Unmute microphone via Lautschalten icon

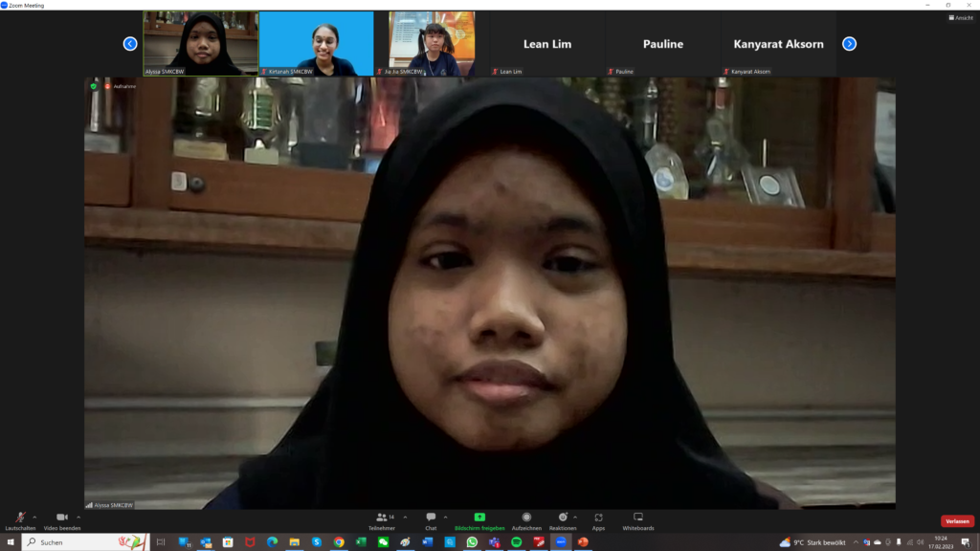(x=20, y=518)
